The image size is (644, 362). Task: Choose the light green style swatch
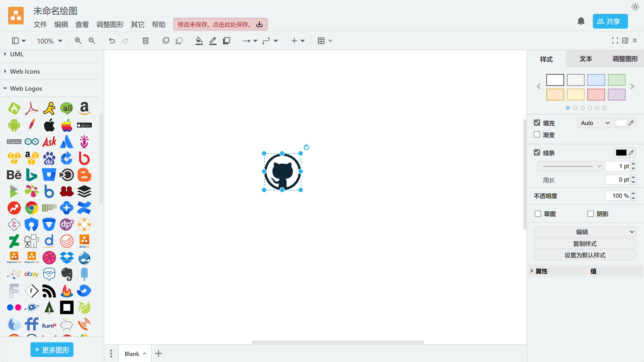(616, 80)
